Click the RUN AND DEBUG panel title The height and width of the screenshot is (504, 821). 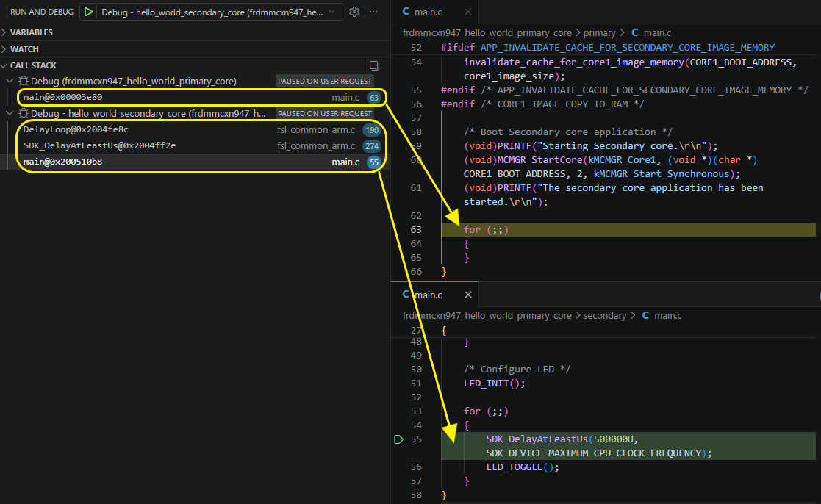(42, 12)
